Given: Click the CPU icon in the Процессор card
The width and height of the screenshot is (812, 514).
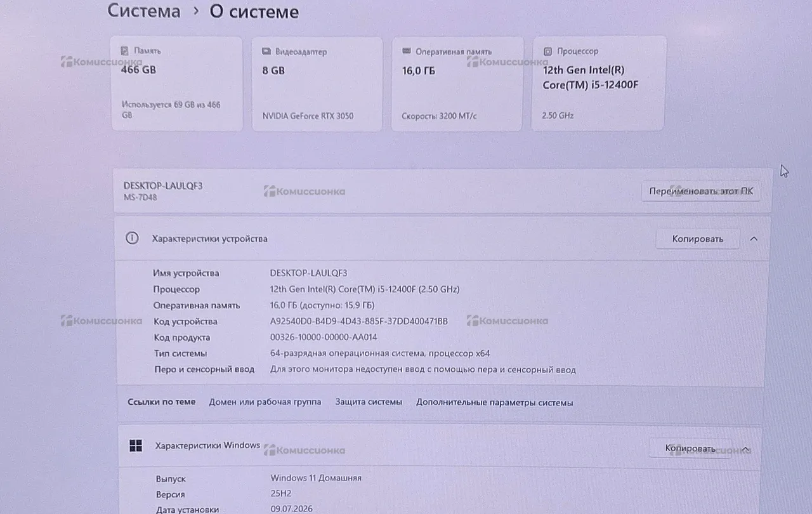Looking at the screenshot, I should 547,51.
